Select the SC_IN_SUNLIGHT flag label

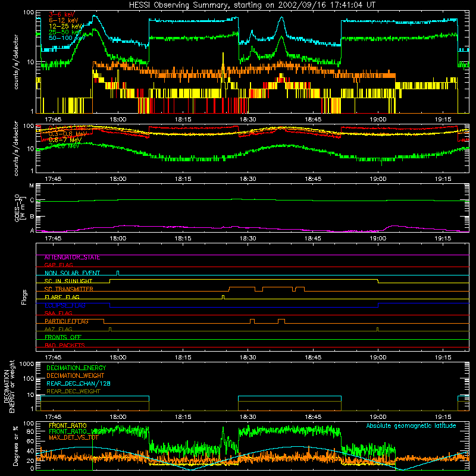[x=68, y=281]
